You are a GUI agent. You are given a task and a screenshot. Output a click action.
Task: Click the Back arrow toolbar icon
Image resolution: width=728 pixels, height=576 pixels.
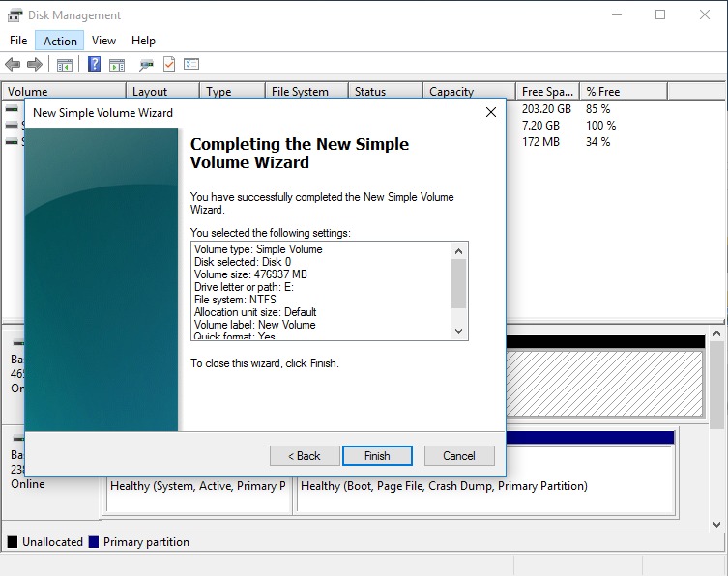(x=13, y=65)
